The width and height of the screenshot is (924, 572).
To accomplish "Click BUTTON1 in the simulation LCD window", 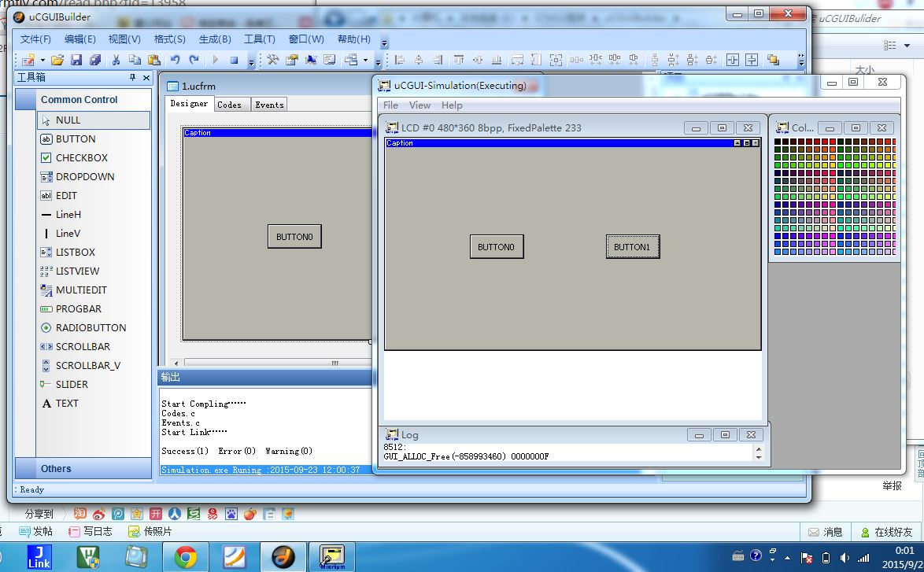I will click(633, 247).
